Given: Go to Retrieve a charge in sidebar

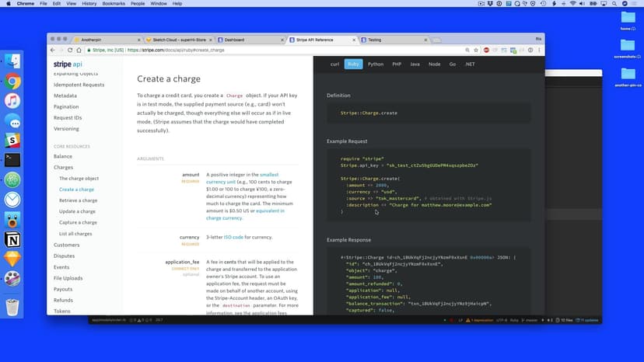Looking at the screenshot, I should [78, 200].
